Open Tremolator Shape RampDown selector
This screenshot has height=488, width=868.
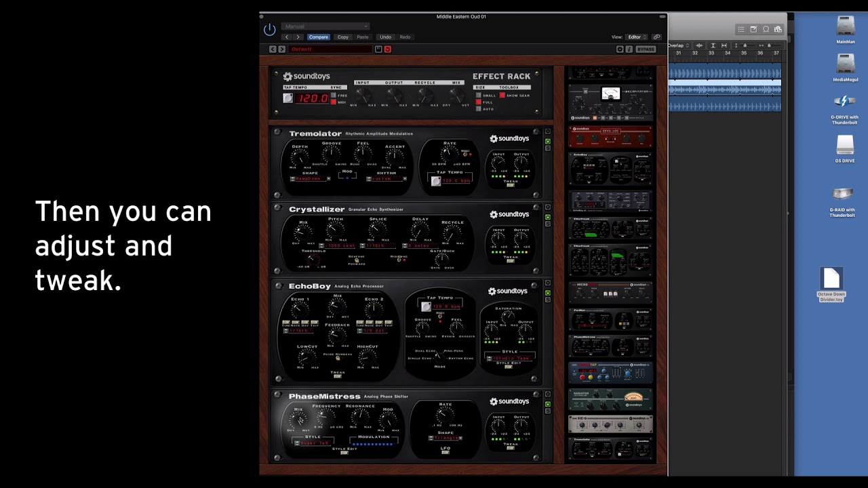pyautogui.click(x=310, y=179)
